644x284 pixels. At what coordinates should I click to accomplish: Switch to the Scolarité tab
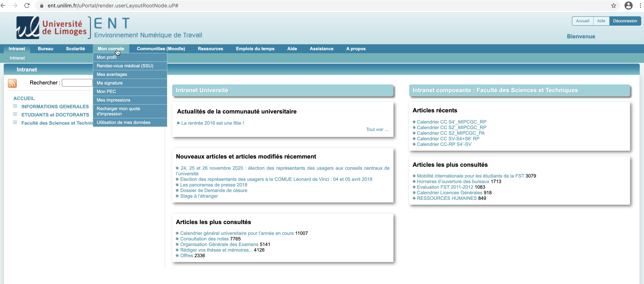[75, 49]
